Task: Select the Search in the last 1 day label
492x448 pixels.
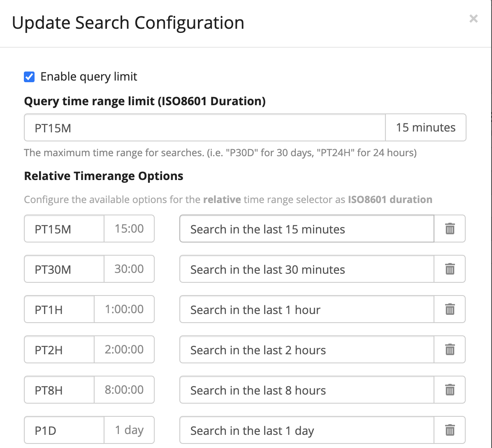Action: tap(306, 430)
